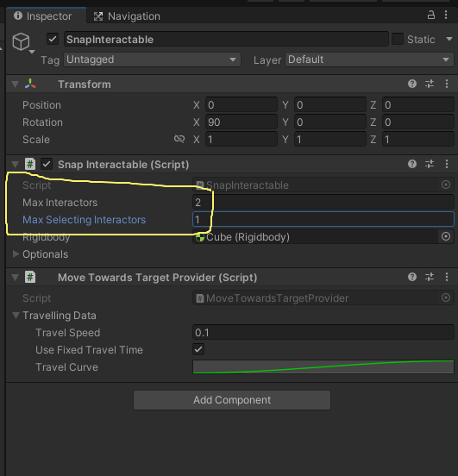Open the Static flags dropdown arrow

449,39
